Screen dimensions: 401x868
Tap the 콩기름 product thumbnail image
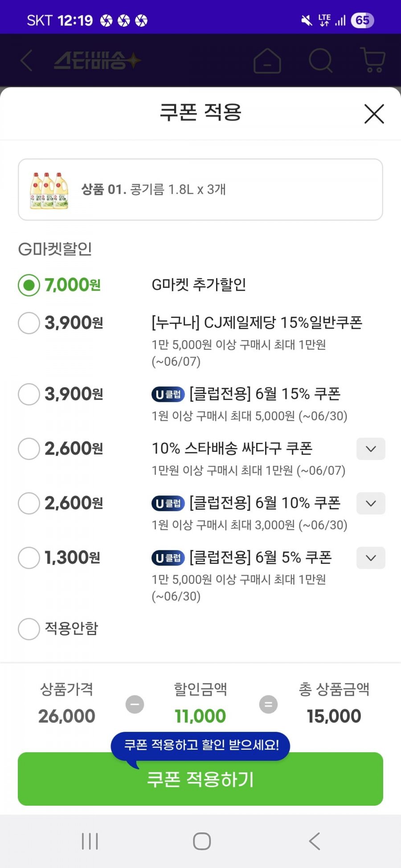49,190
